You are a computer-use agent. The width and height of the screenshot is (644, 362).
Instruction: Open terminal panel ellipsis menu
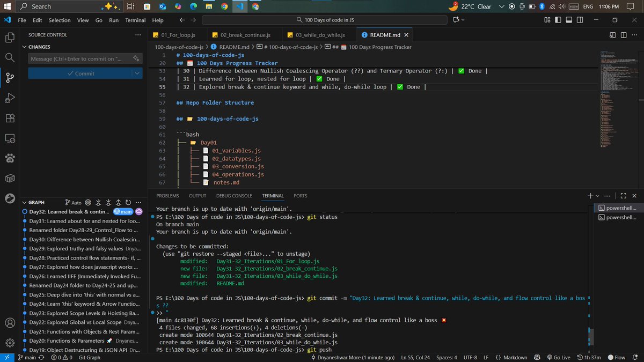pos(608,196)
